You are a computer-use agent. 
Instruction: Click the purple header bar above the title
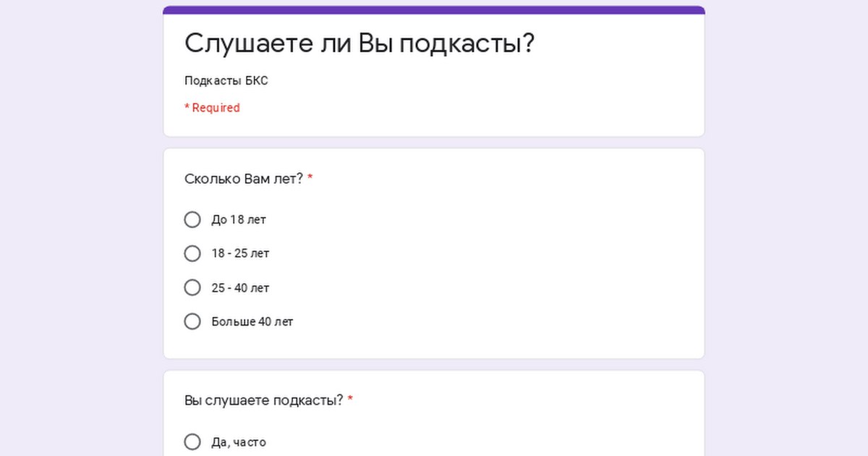[x=434, y=10]
